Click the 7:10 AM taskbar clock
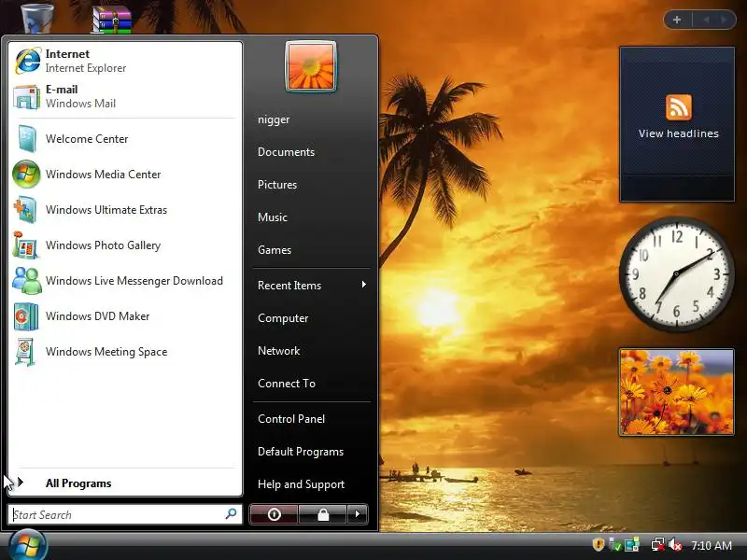 (x=712, y=545)
